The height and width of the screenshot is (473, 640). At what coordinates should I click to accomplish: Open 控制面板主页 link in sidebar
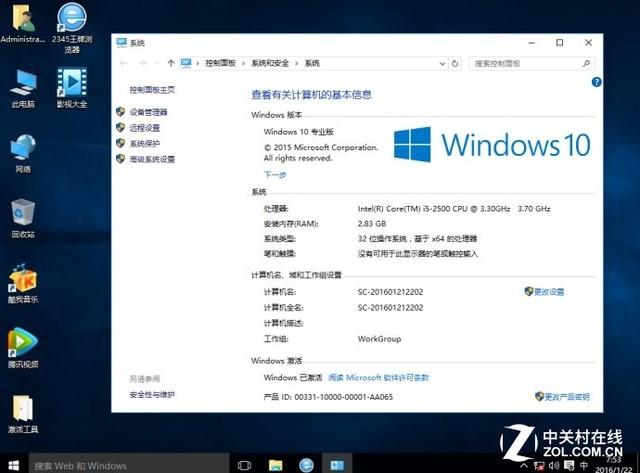[x=152, y=90]
